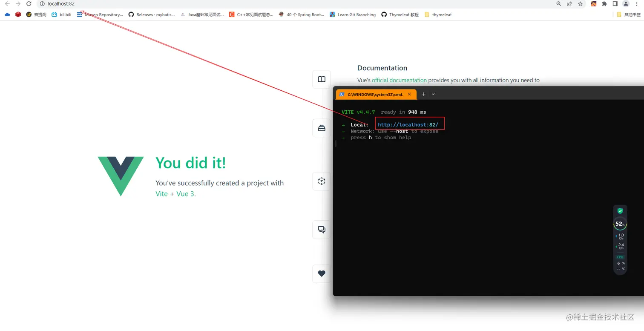This screenshot has height=331, width=644.
Task: Open the Releases · mybatis bookmark
Action: pos(152,14)
